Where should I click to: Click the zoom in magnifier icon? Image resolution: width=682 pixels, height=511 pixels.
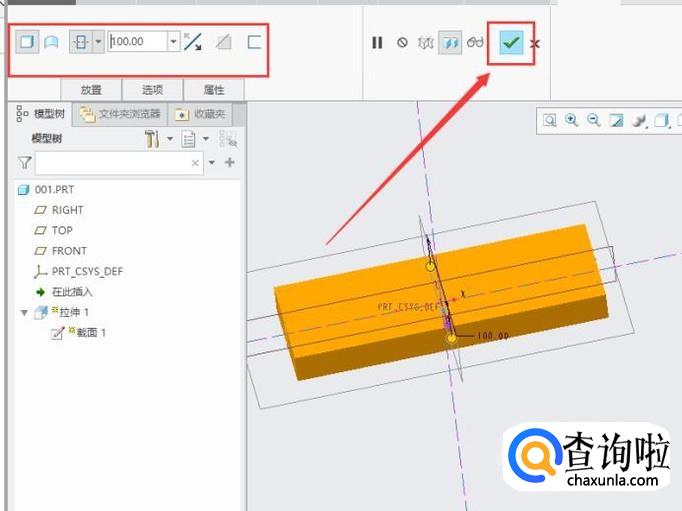[x=572, y=121]
